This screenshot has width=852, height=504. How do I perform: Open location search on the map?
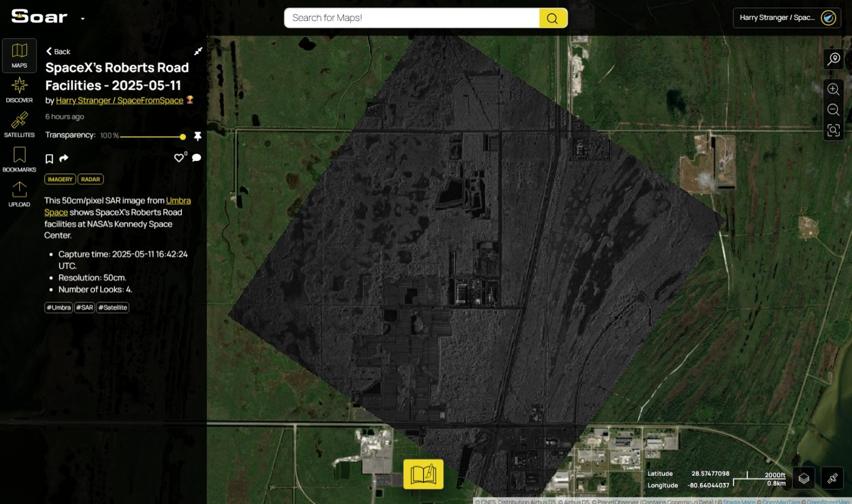[x=834, y=59]
